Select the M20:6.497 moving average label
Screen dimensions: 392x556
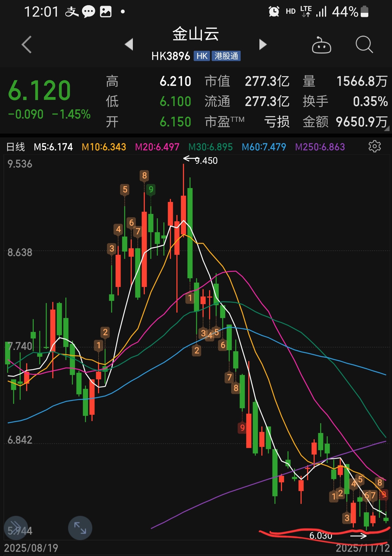point(157,147)
